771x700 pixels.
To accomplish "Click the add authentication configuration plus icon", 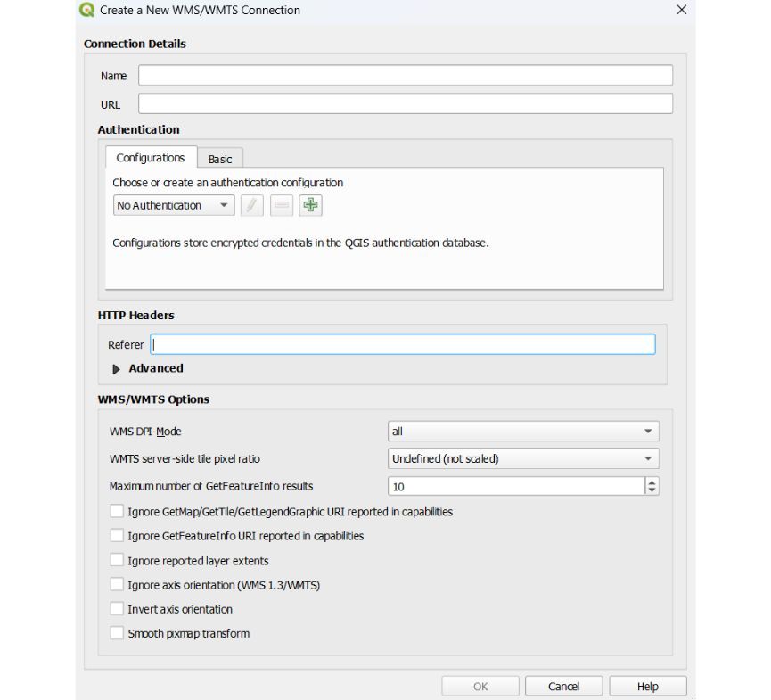I will [310, 205].
